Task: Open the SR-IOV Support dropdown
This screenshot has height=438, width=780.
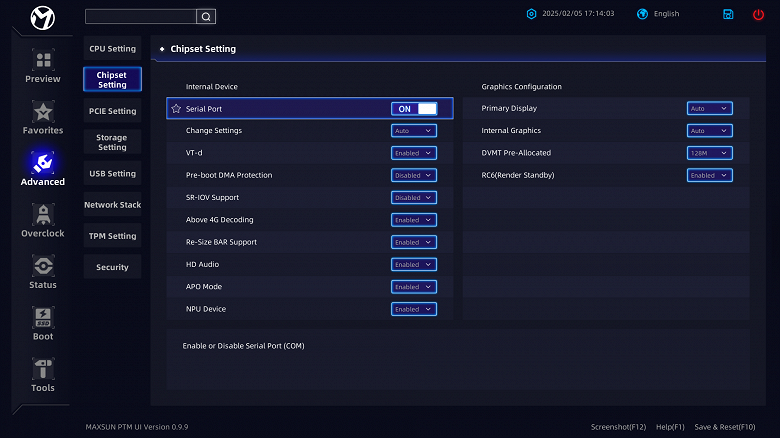Action: tap(414, 197)
